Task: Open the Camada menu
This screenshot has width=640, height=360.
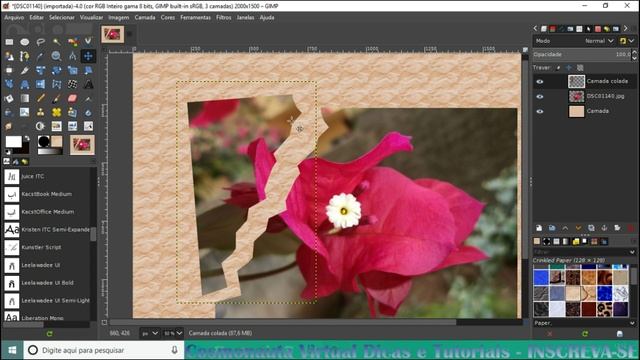Action: point(145,18)
